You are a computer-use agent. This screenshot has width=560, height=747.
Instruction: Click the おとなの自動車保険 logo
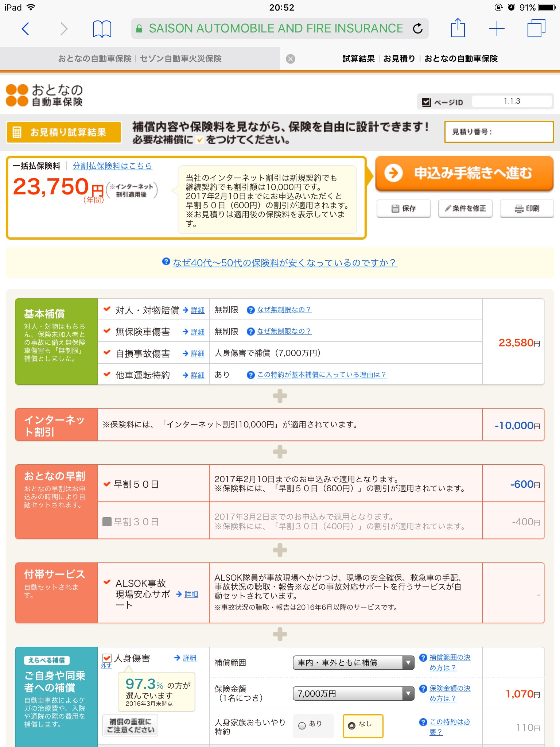[x=44, y=95]
